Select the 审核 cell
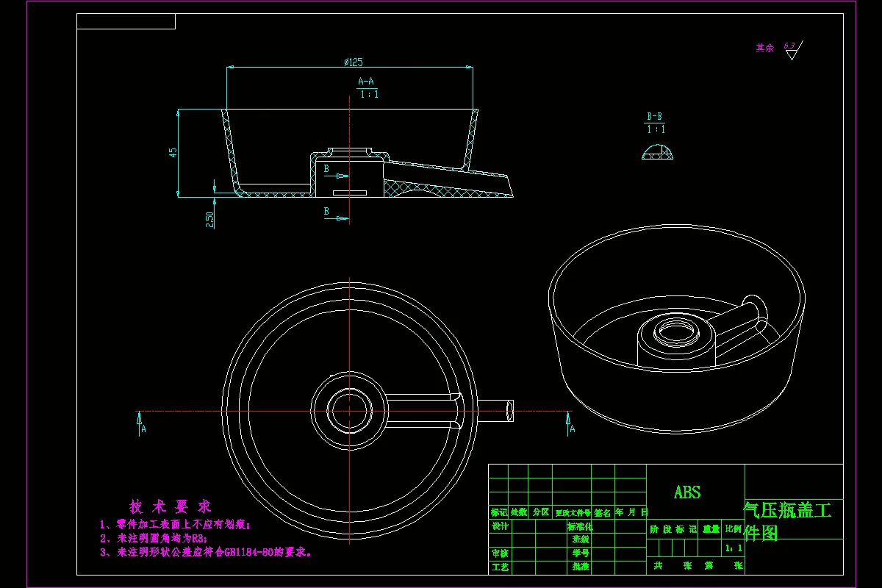This screenshot has height=588, width=882. tap(500, 553)
